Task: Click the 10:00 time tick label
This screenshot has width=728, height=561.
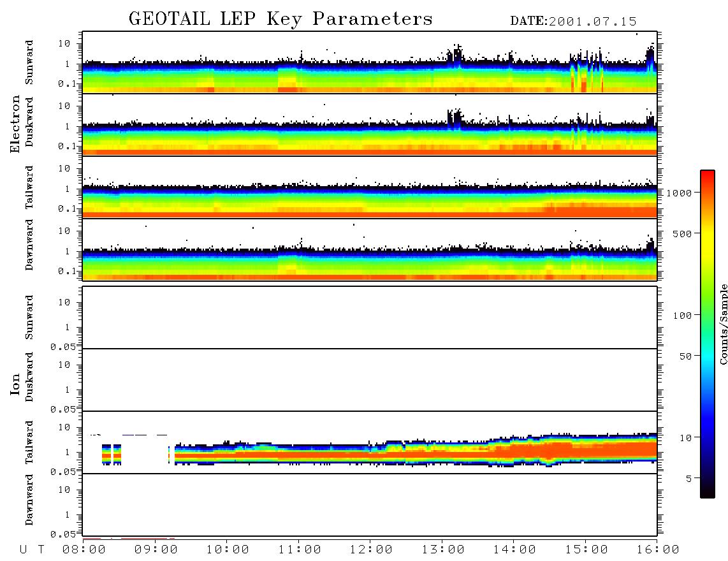Action: tap(228, 550)
